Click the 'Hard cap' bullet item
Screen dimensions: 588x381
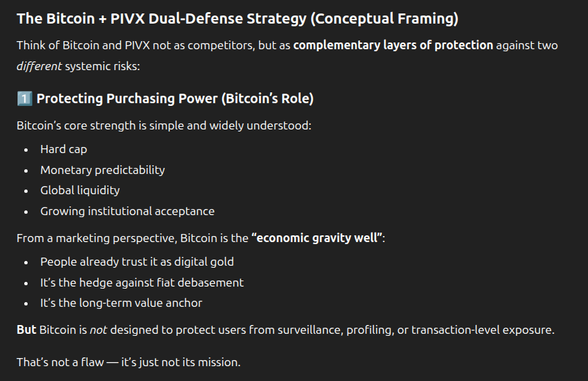pos(63,149)
